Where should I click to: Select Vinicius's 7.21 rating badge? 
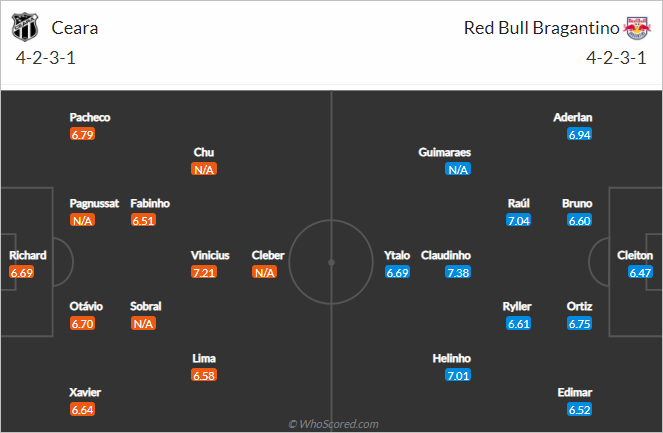204,272
